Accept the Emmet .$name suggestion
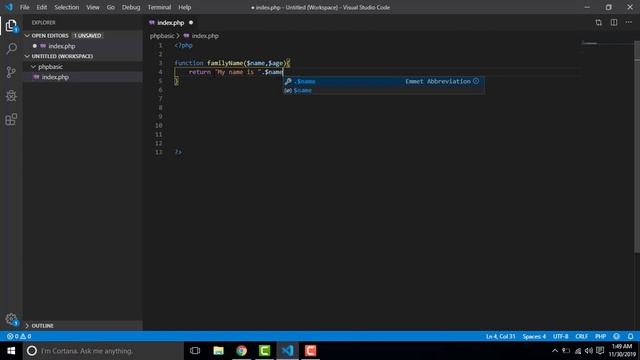The width and height of the screenshot is (640, 360). pos(384,81)
